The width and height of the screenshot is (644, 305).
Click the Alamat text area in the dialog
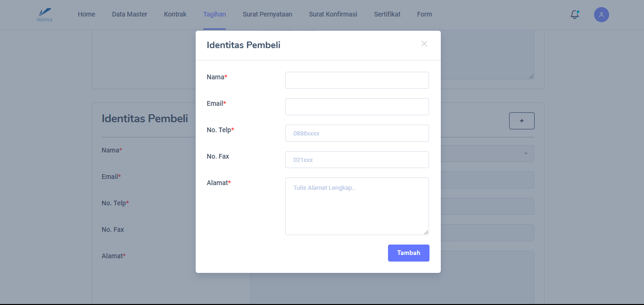[357, 206]
